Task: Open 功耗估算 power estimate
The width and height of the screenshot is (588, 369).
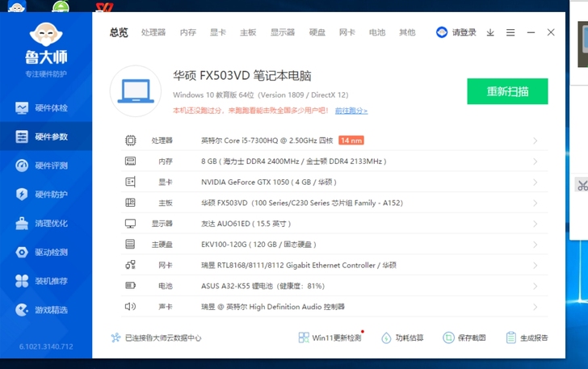Action: 402,338
